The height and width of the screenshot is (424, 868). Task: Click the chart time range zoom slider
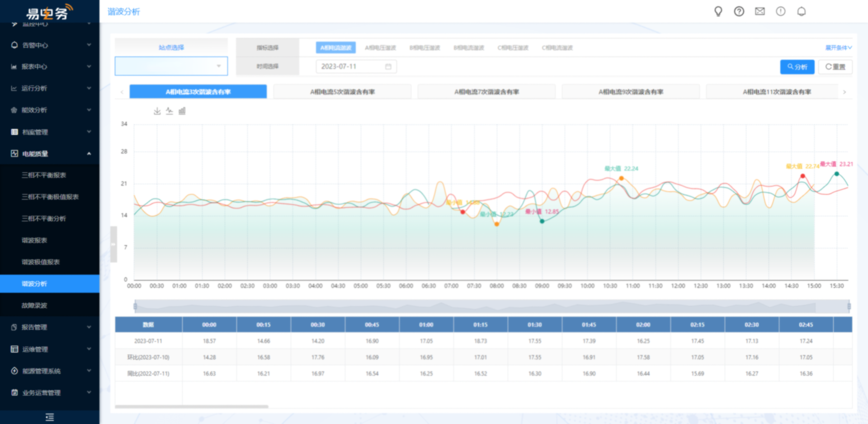pyautogui.click(x=491, y=306)
